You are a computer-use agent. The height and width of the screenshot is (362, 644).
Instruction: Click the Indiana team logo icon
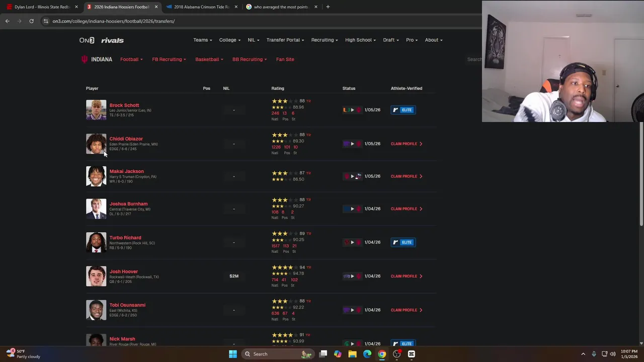[x=84, y=59]
